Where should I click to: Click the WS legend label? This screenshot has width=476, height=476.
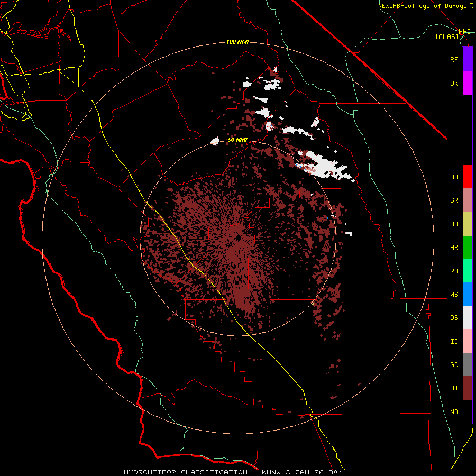point(454,295)
